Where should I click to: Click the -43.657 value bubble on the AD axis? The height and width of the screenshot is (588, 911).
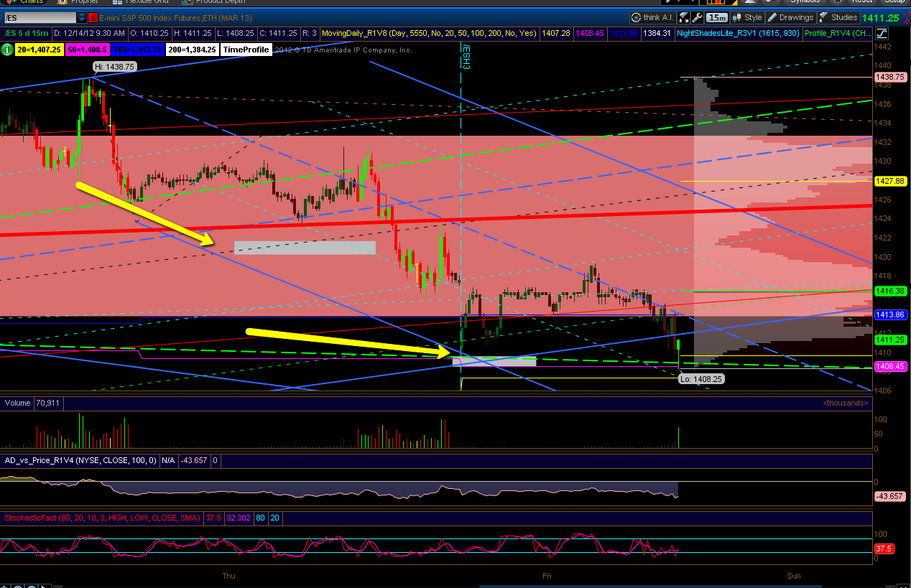point(889,497)
